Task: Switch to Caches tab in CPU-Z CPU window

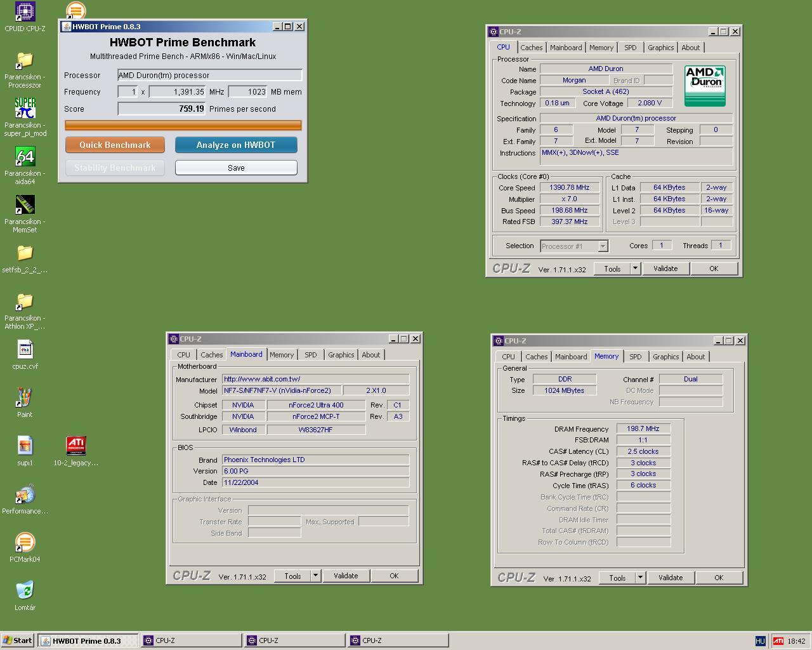Action: (x=532, y=48)
